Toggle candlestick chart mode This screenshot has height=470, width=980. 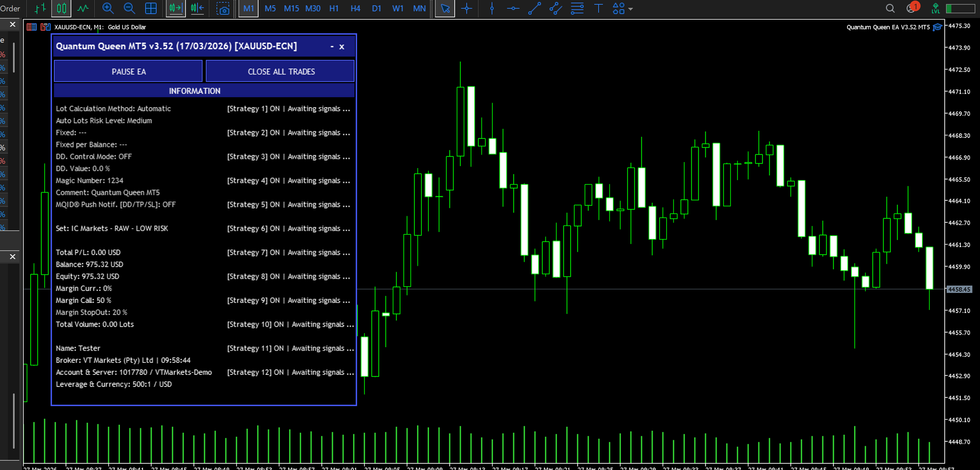point(61,9)
